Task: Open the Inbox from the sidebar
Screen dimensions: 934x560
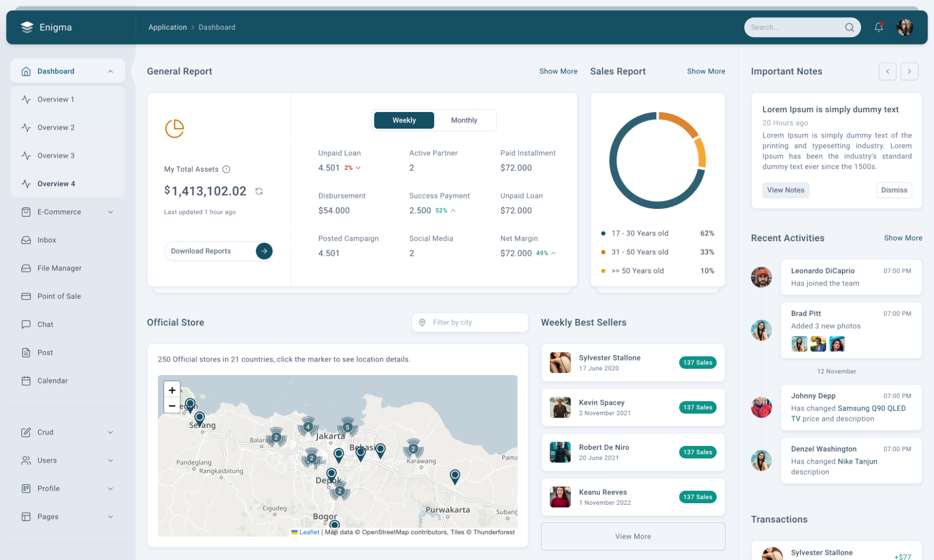Action: 47,240
